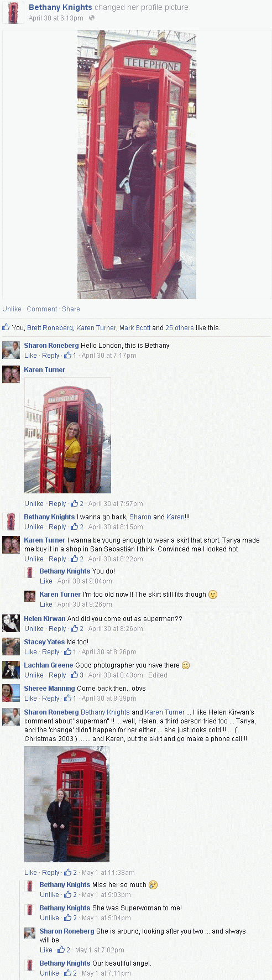Show edit history via 'Edited' on Lachlan's comment
Viewport: 272px width, 980px height.
point(158,675)
